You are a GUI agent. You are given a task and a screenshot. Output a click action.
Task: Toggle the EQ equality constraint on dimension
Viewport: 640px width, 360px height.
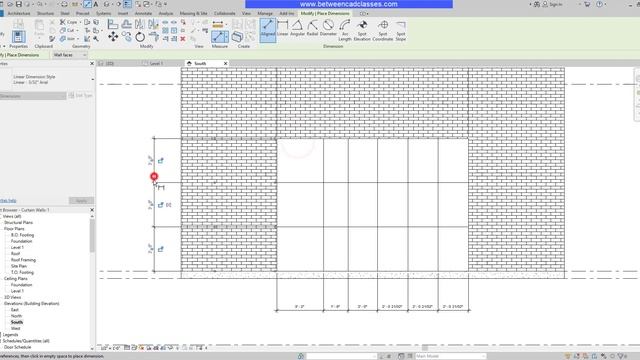[169, 205]
